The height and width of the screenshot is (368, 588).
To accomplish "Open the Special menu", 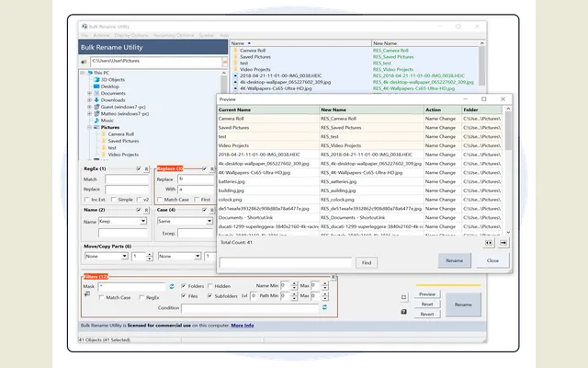I will pos(206,35).
